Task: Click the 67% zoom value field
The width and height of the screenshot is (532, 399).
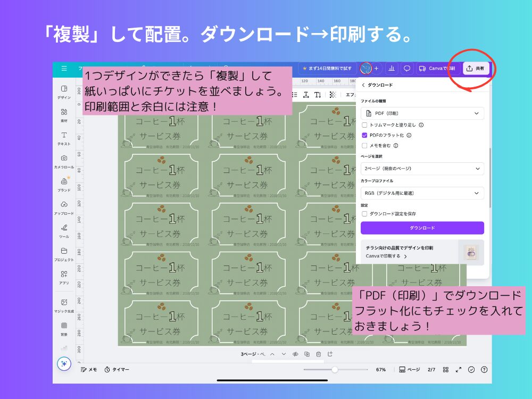Action: coord(381,369)
